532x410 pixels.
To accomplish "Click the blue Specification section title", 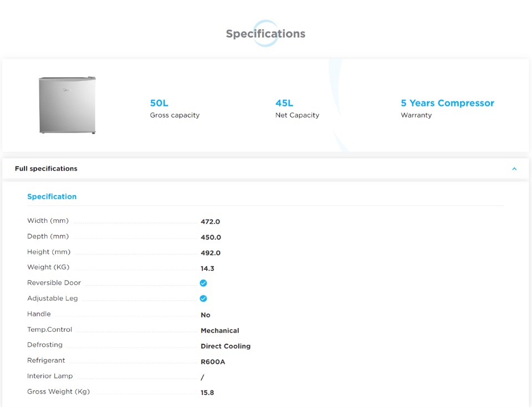I will [52, 197].
